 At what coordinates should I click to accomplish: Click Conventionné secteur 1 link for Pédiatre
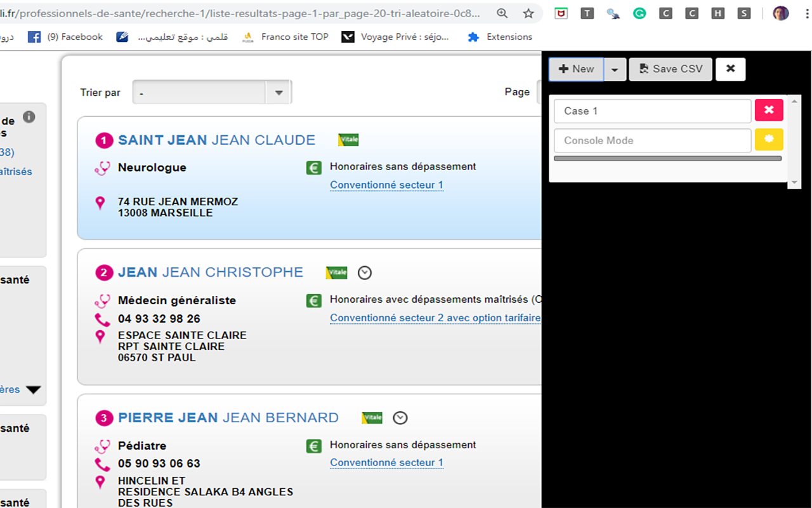tap(386, 463)
